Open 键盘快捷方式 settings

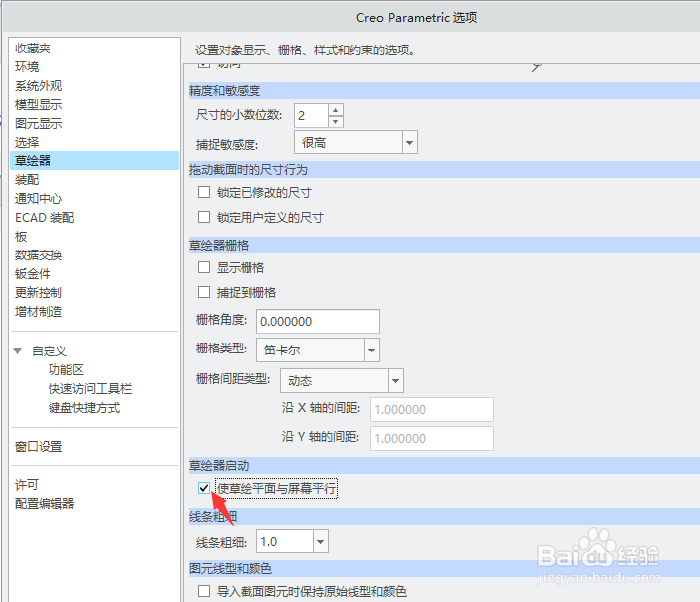click(84, 407)
